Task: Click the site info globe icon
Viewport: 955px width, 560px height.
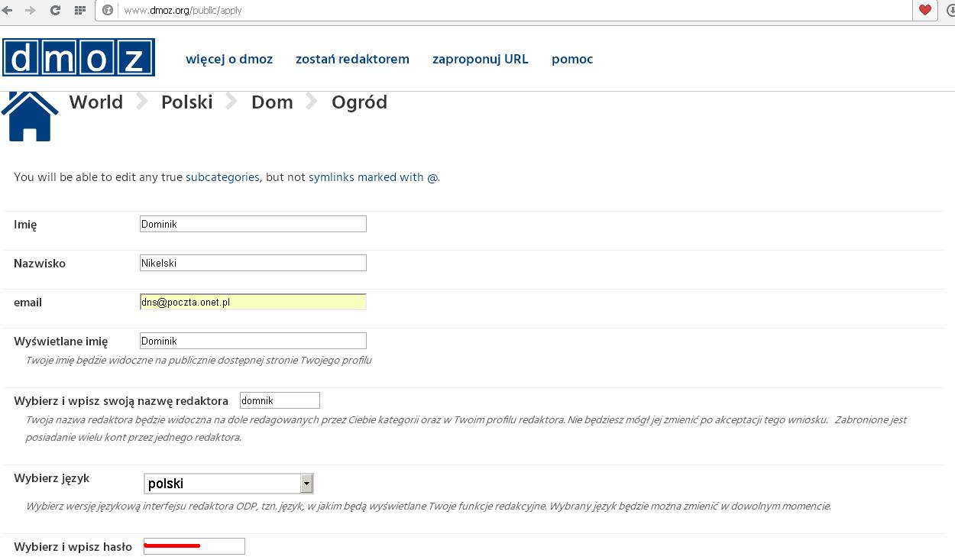Action: [108, 11]
